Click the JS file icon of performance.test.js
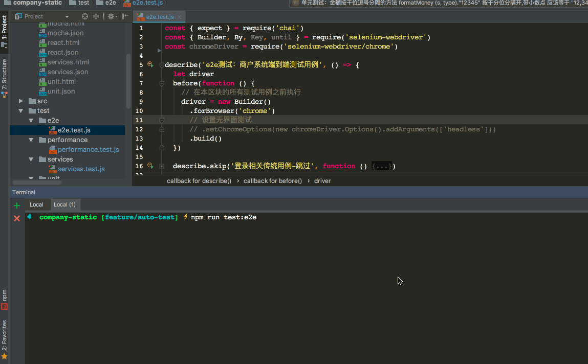 click(53, 149)
